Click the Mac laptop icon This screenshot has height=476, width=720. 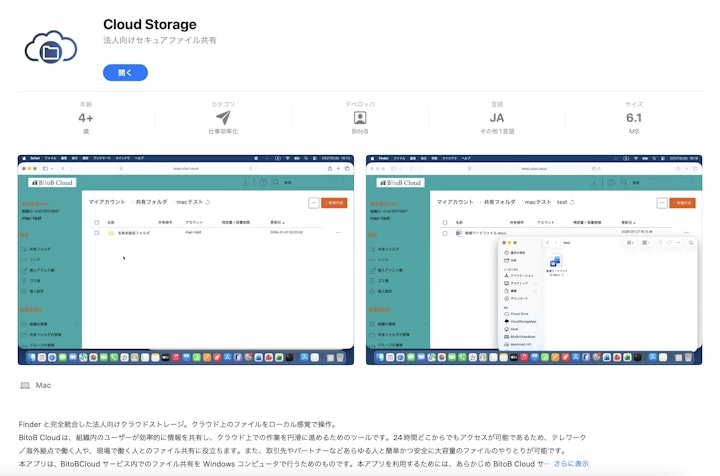click(25, 385)
